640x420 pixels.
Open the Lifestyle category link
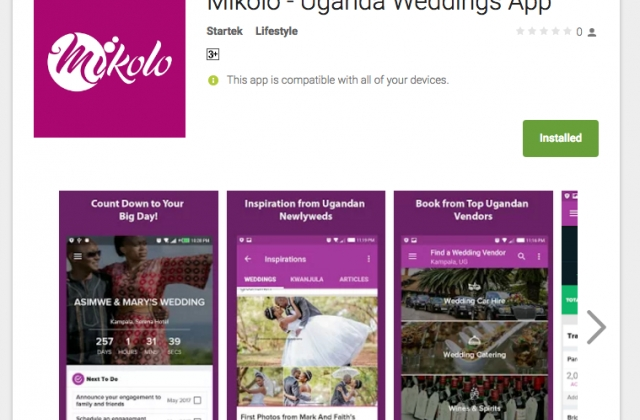[276, 31]
